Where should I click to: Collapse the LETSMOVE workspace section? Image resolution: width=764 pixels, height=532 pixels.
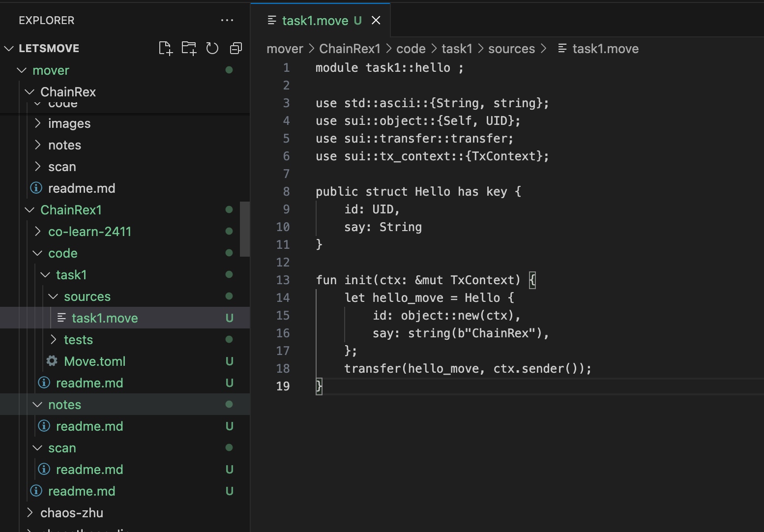pyautogui.click(x=9, y=48)
